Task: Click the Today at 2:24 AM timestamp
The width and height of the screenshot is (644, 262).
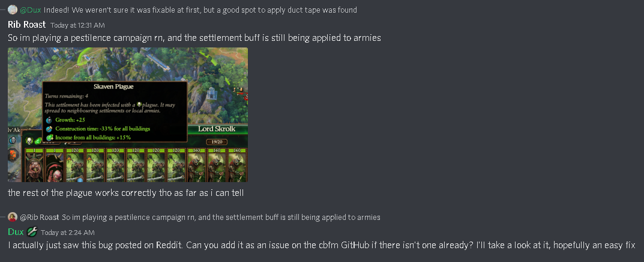Action: pyautogui.click(x=68, y=233)
